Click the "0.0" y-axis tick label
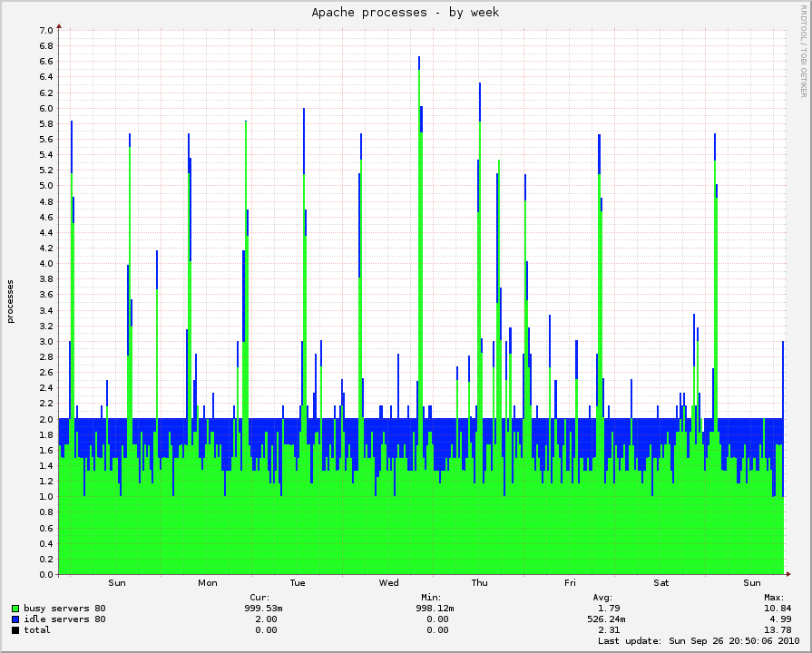812x653 pixels. point(46,574)
